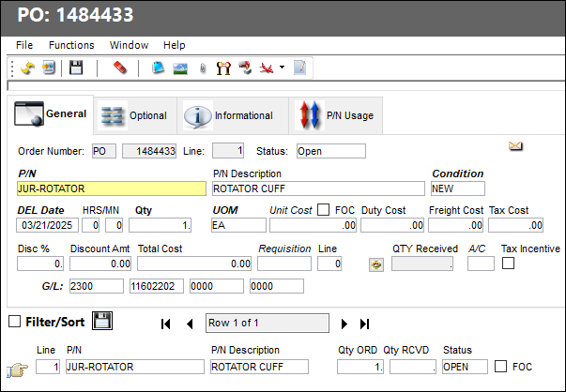Toggle the Filter/Sort checkbox

coord(14,322)
